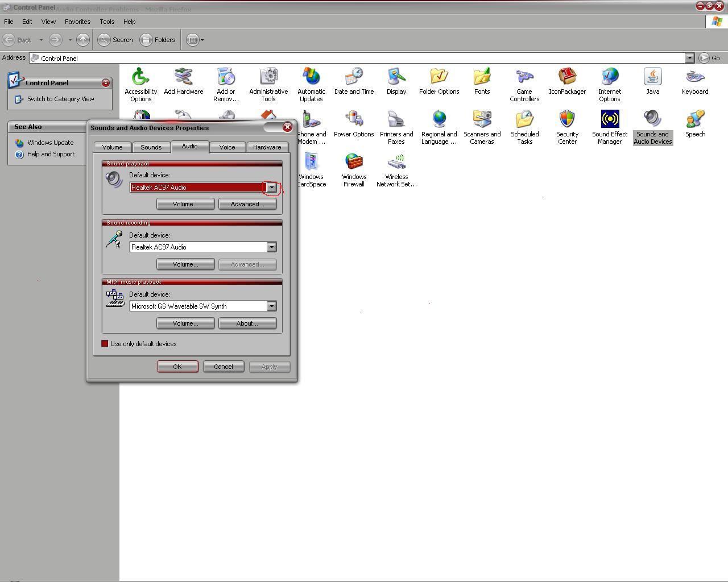
Task: Click Volume button under Sound playback
Action: click(185, 204)
